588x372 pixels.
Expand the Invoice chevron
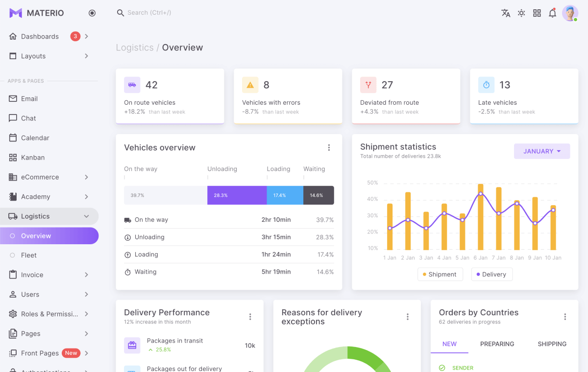click(86, 275)
